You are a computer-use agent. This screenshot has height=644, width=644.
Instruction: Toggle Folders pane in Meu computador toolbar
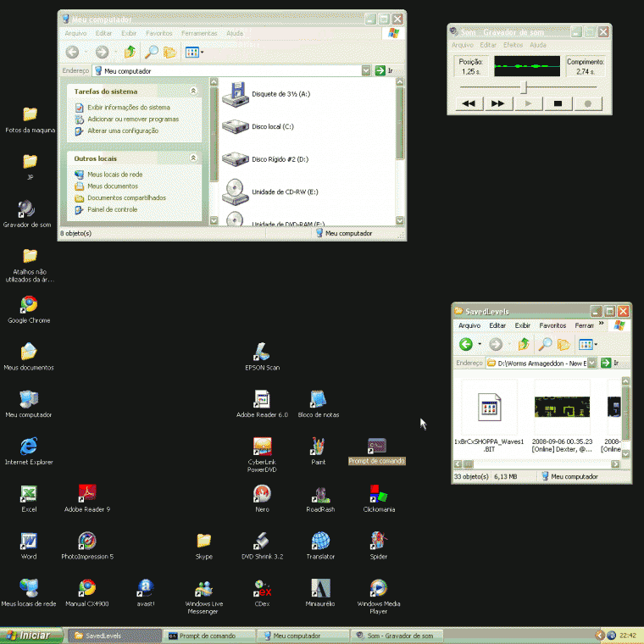169,53
